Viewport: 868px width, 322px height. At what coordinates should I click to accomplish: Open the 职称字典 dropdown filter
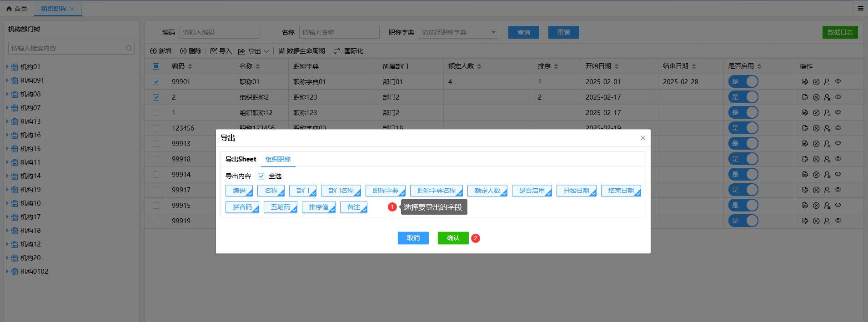point(458,32)
